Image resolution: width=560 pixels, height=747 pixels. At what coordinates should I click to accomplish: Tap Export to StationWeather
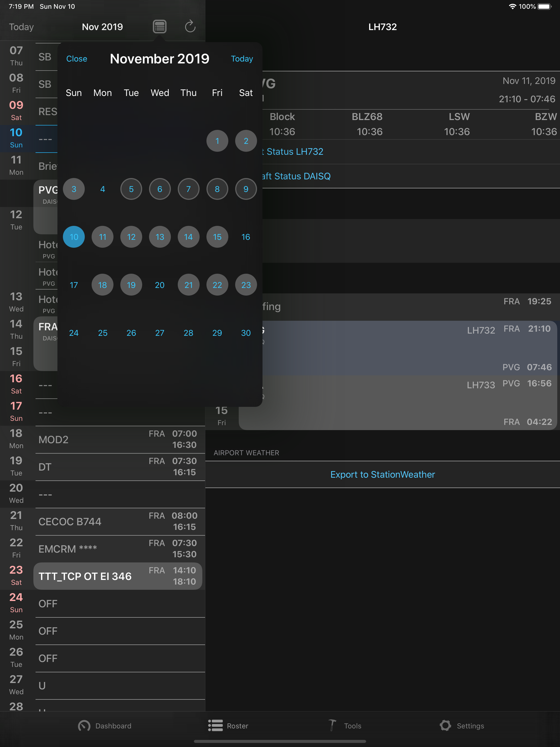pos(382,474)
